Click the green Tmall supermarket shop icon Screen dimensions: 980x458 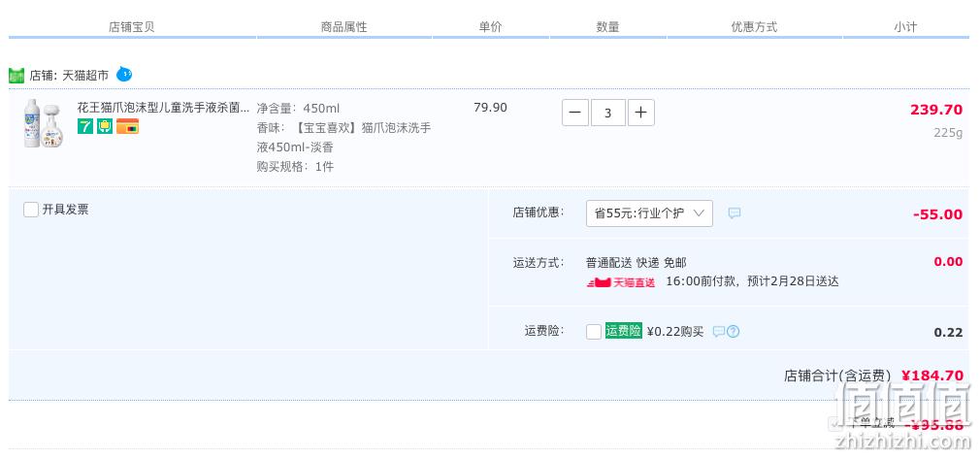point(16,76)
